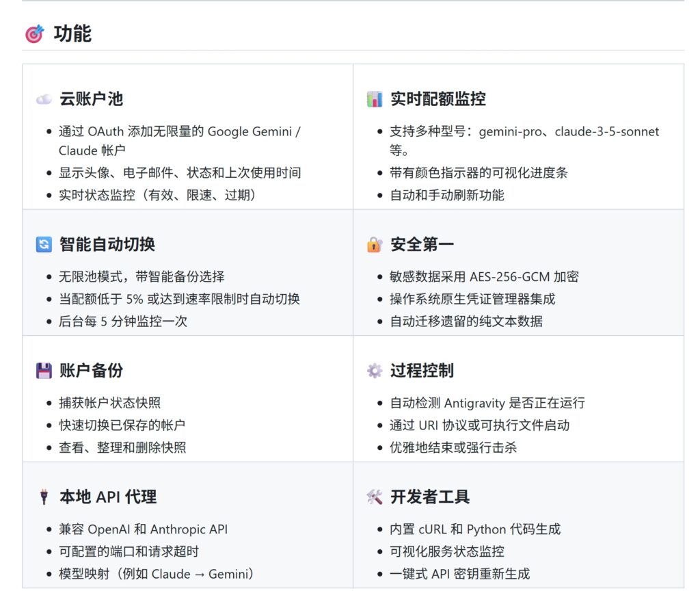Click the target icon beside 功能 heading
Image resolution: width=700 pixels, height=606 pixels.
tap(34, 34)
